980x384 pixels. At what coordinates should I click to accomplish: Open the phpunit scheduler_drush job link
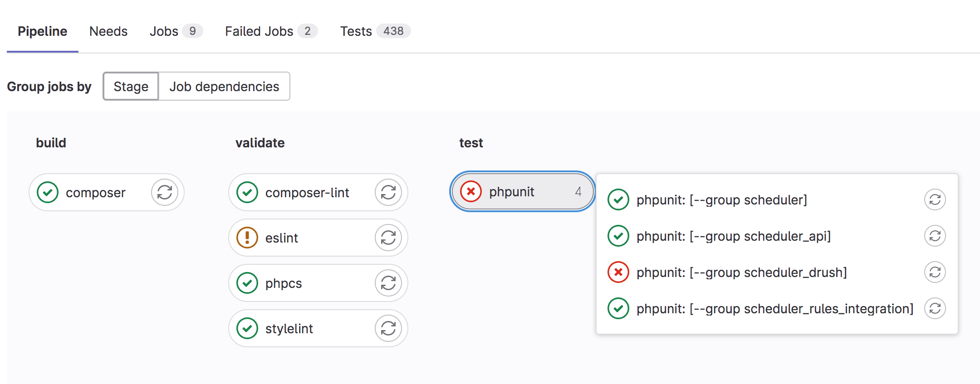[x=741, y=272]
